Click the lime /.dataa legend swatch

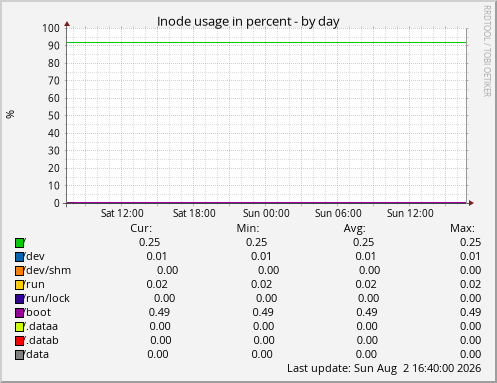[19, 327]
